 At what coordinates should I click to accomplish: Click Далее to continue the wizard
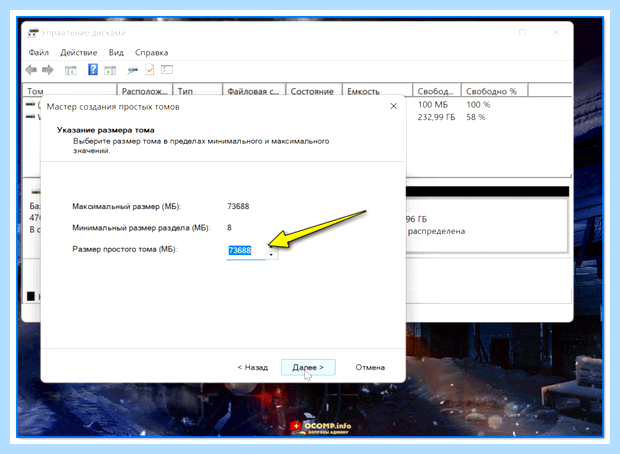[308, 367]
